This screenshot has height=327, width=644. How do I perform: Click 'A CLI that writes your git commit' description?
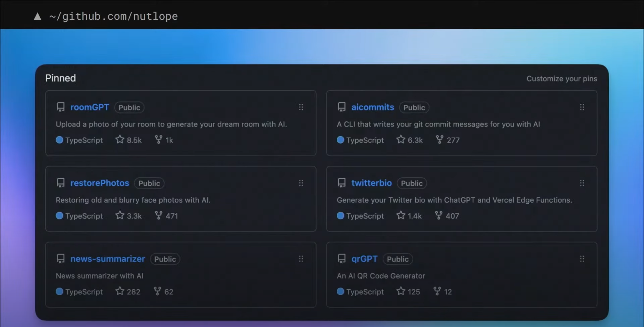tap(438, 124)
